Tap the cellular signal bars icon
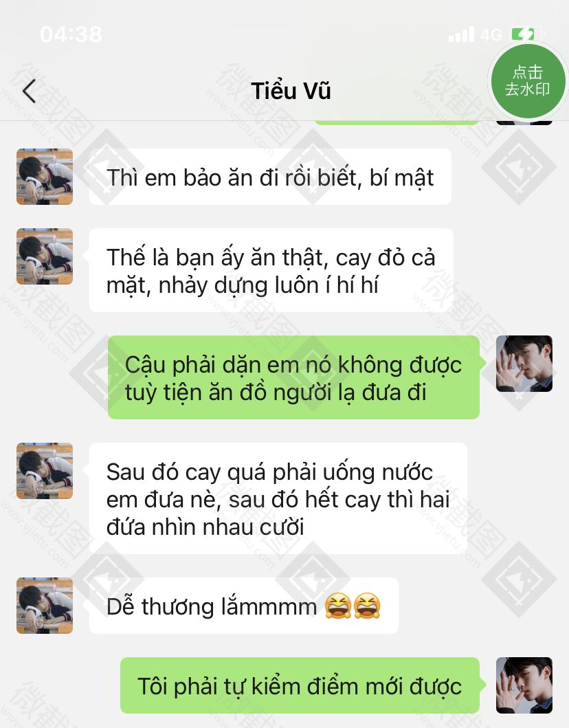The image size is (569, 728). click(461, 34)
